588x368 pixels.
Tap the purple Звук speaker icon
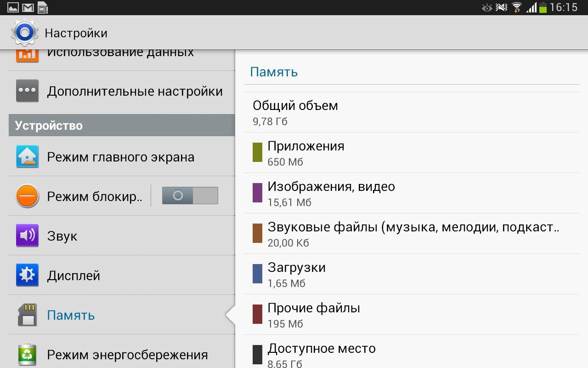point(27,236)
